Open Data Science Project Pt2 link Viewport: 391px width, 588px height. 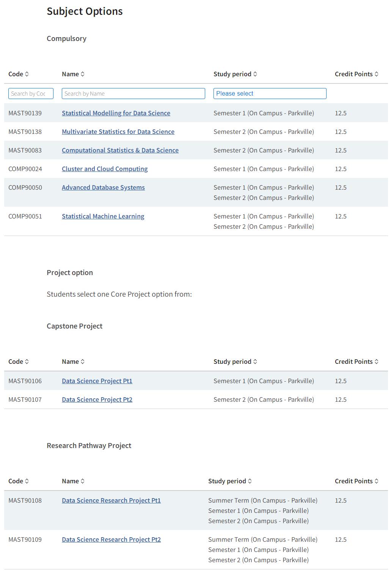[97, 399]
